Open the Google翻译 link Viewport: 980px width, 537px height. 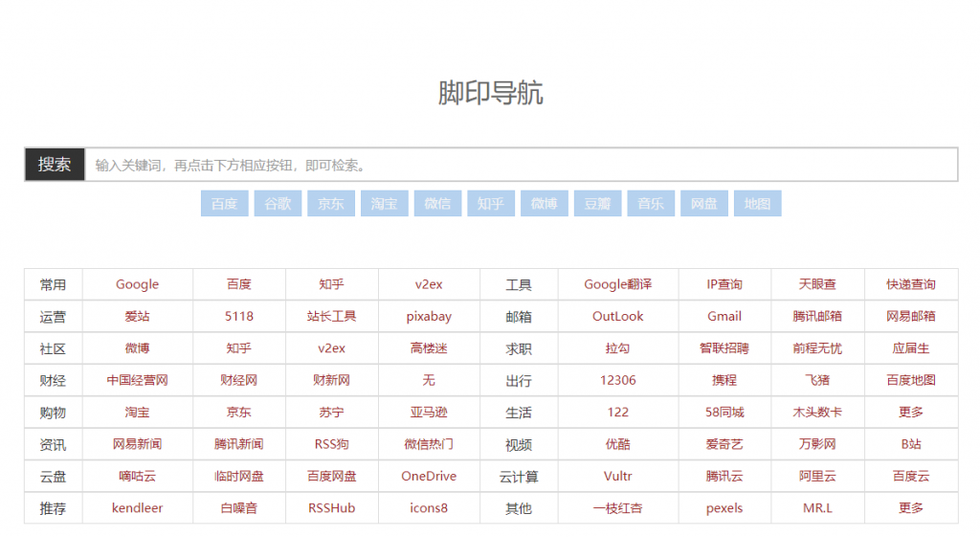tap(618, 284)
